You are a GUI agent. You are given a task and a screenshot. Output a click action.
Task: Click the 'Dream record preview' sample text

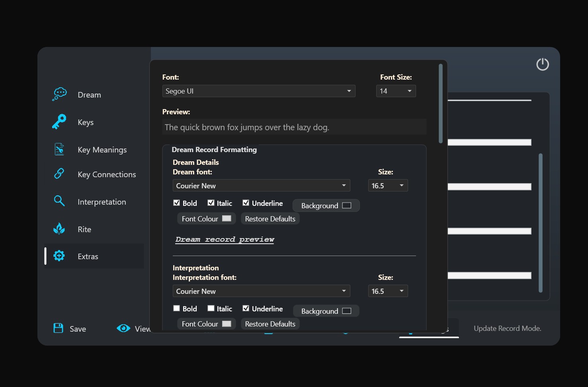(x=225, y=239)
